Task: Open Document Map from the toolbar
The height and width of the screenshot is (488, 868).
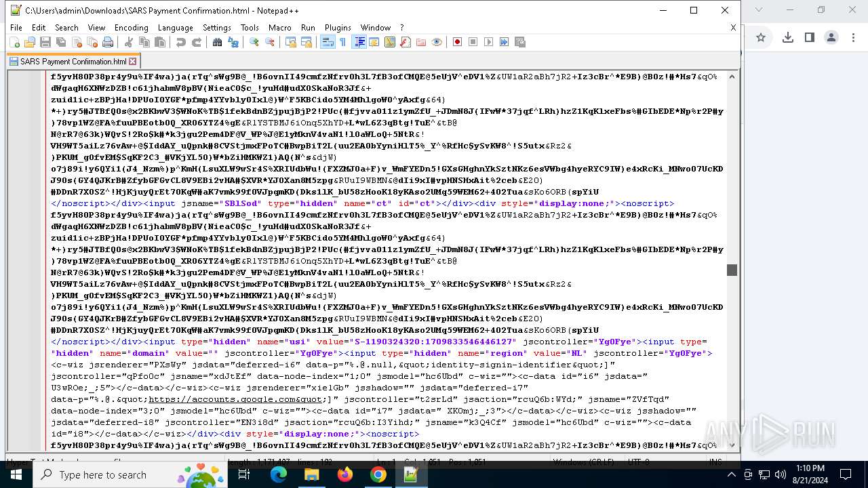Action: (x=390, y=42)
